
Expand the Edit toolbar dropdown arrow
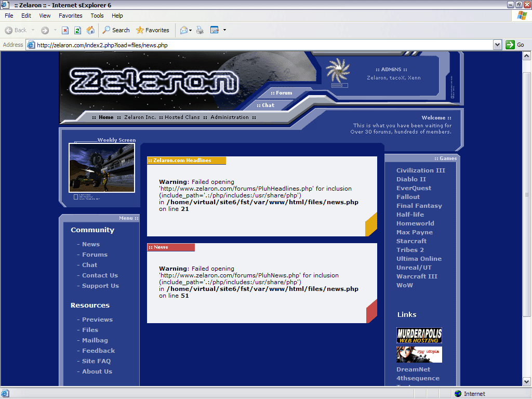[x=224, y=30]
